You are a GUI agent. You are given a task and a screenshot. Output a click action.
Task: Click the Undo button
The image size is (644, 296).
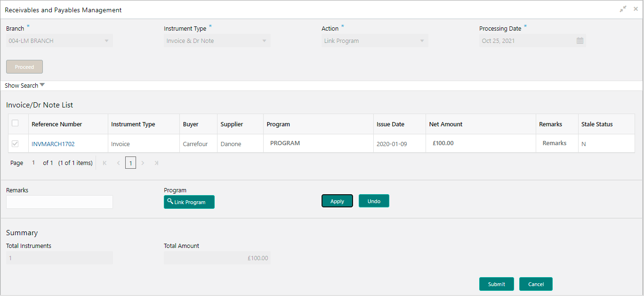[374, 201]
